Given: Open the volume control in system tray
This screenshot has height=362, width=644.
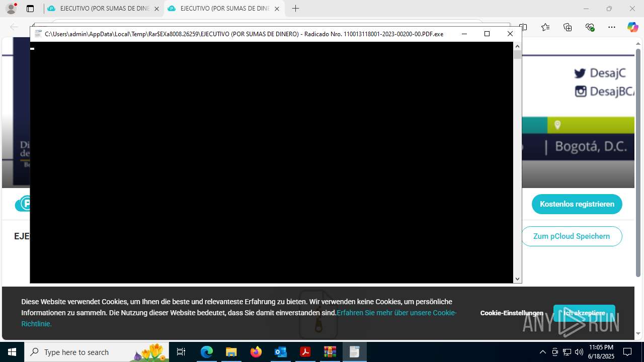Looking at the screenshot, I should coord(579,352).
